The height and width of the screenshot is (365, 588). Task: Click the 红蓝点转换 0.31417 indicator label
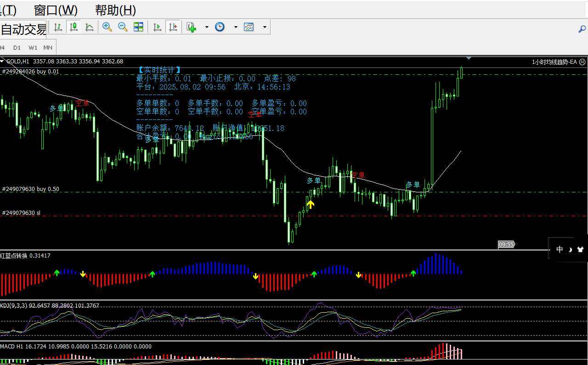coord(25,255)
